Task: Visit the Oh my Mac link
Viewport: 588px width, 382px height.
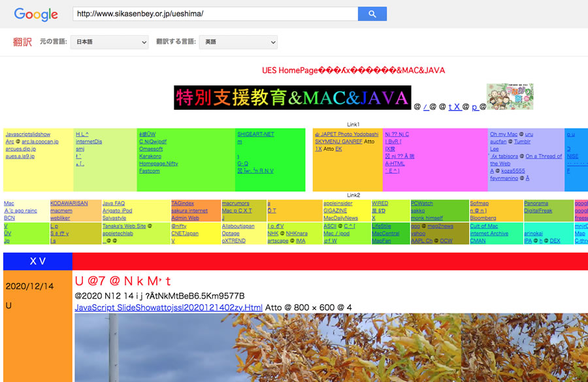Action: coord(504,135)
